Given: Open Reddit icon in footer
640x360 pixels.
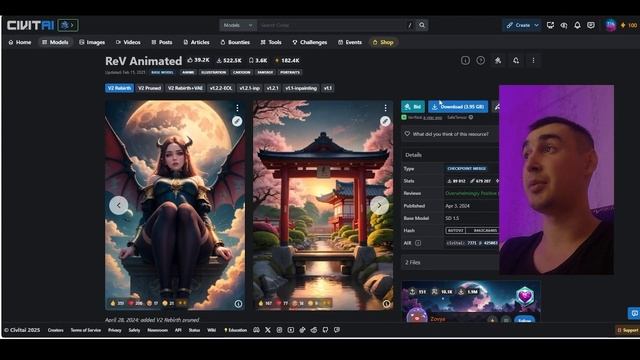Looking at the screenshot, I should pos(314,330).
